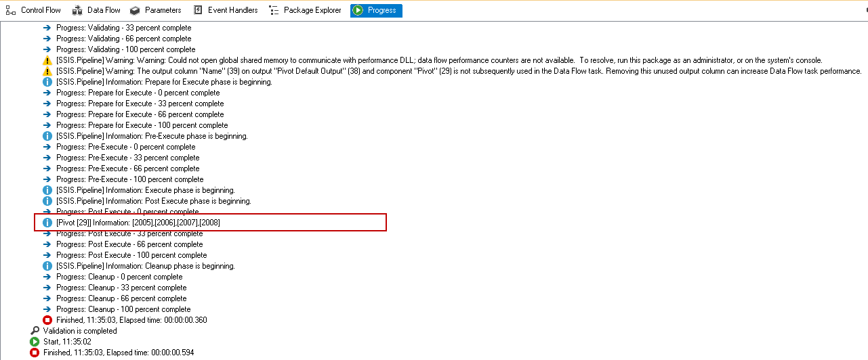Select the Pivot unused output column warning

click(459, 71)
